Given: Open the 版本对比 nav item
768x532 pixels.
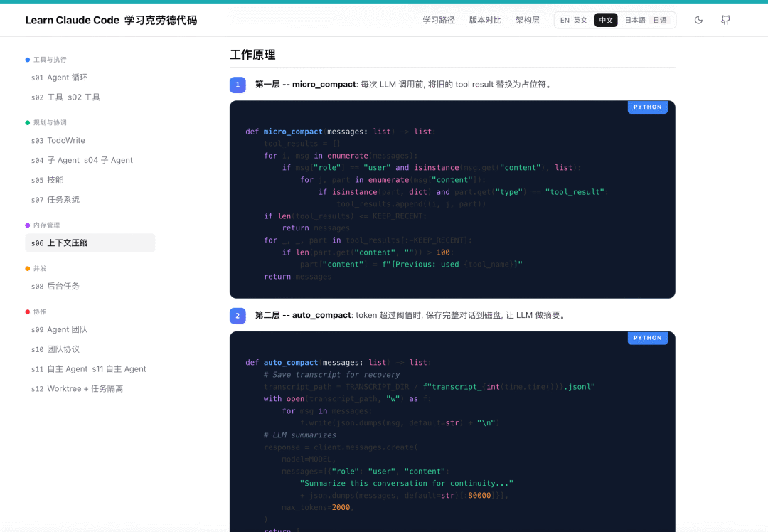Looking at the screenshot, I should tap(486, 20).
